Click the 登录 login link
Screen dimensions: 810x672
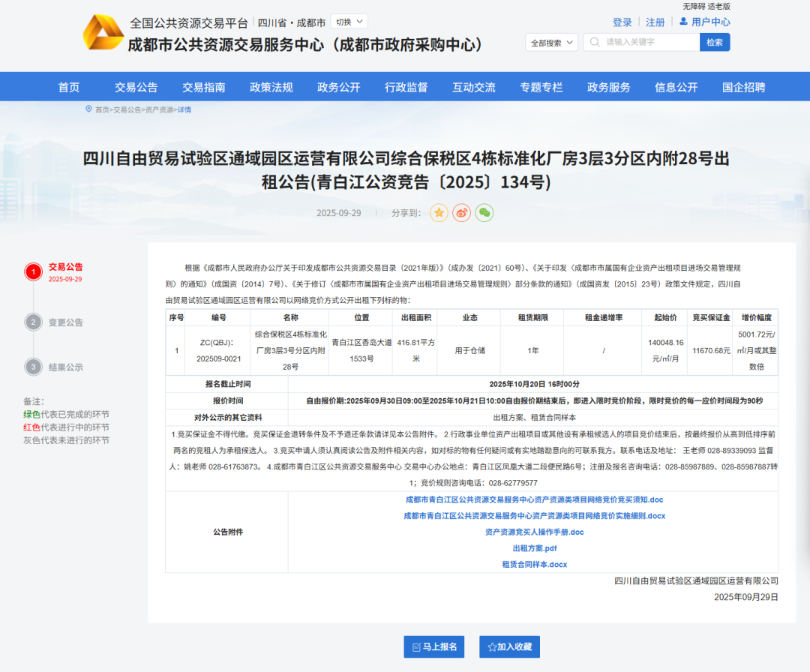pyautogui.click(x=622, y=22)
